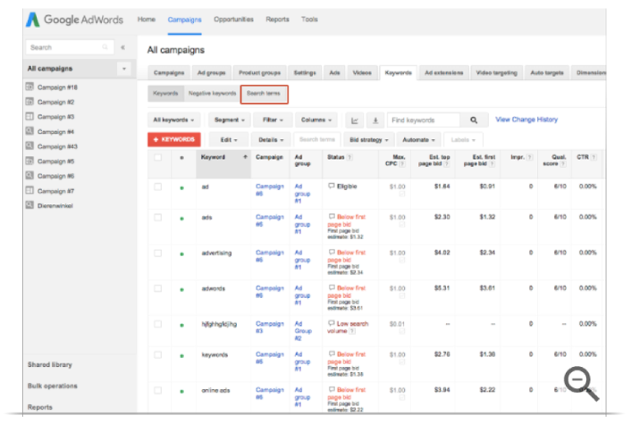
Task: Click the download report icon
Action: click(x=375, y=120)
